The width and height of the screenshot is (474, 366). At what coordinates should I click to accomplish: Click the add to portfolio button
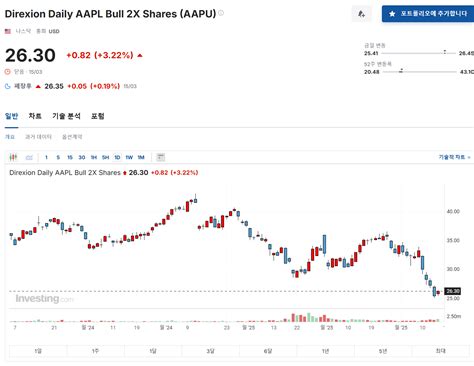[x=428, y=14]
